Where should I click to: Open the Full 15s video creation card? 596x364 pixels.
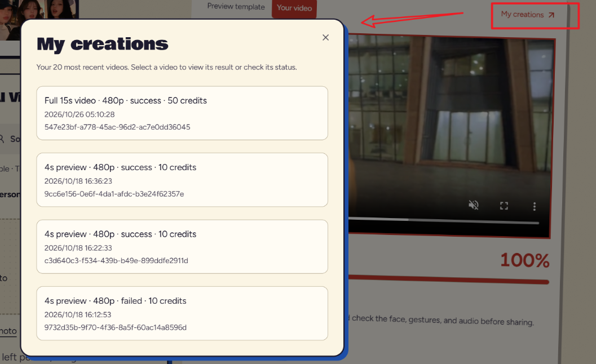coord(182,113)
